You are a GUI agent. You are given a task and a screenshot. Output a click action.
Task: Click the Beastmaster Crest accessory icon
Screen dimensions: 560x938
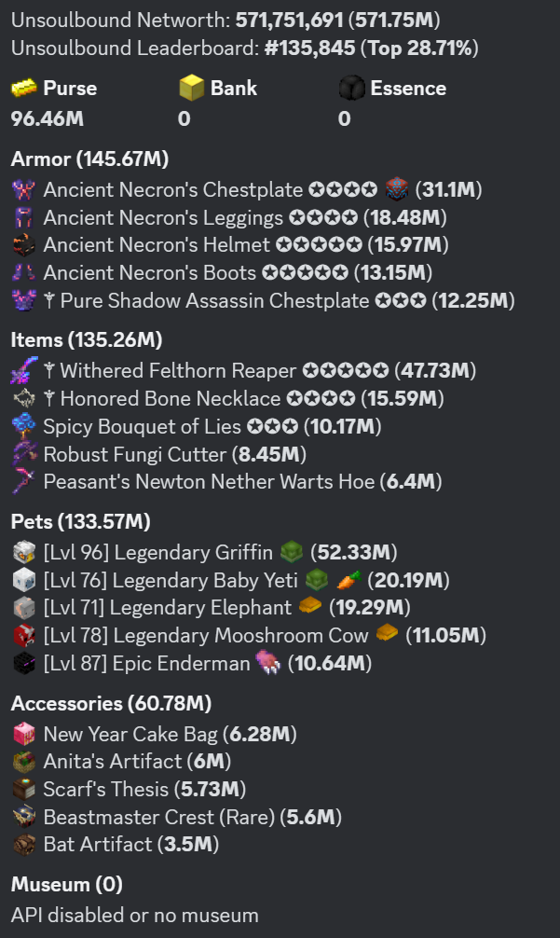coord(23,818)
